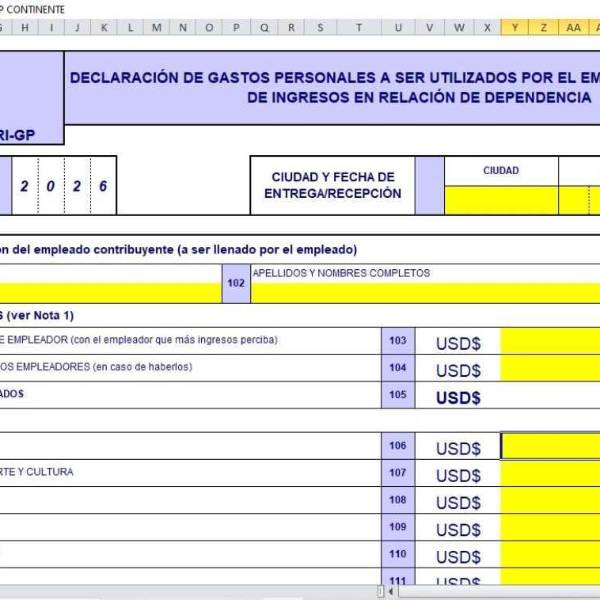Screen dimensions: 600x600
Task: Select column header M
Action: click(156, 27)
